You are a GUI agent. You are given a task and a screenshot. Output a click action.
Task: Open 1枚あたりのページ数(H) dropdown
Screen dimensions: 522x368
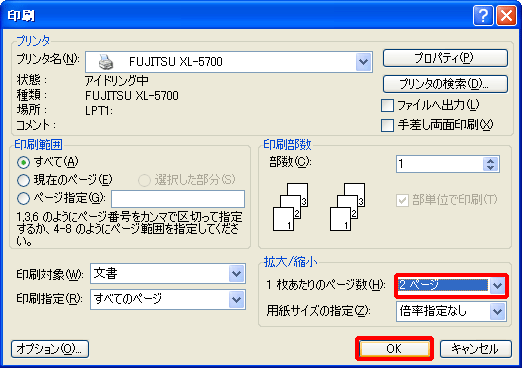498,285
